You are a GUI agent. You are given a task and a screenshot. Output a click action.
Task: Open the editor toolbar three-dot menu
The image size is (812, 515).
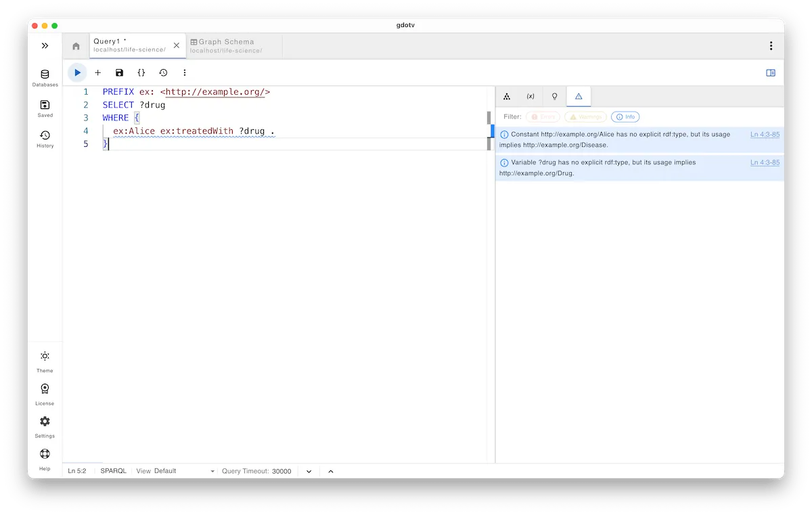point(184,72)
